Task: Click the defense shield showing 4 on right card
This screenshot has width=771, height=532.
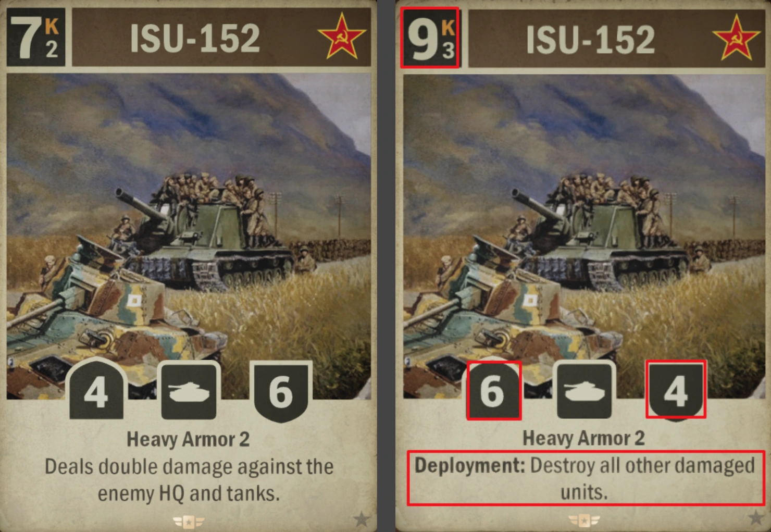Action: (676, 390)
